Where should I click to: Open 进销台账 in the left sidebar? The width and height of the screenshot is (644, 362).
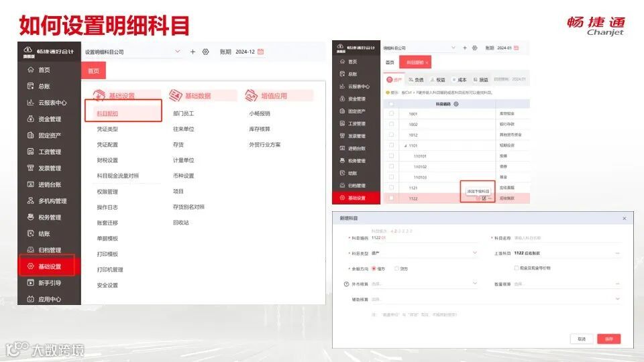click(x=49, y=185)
